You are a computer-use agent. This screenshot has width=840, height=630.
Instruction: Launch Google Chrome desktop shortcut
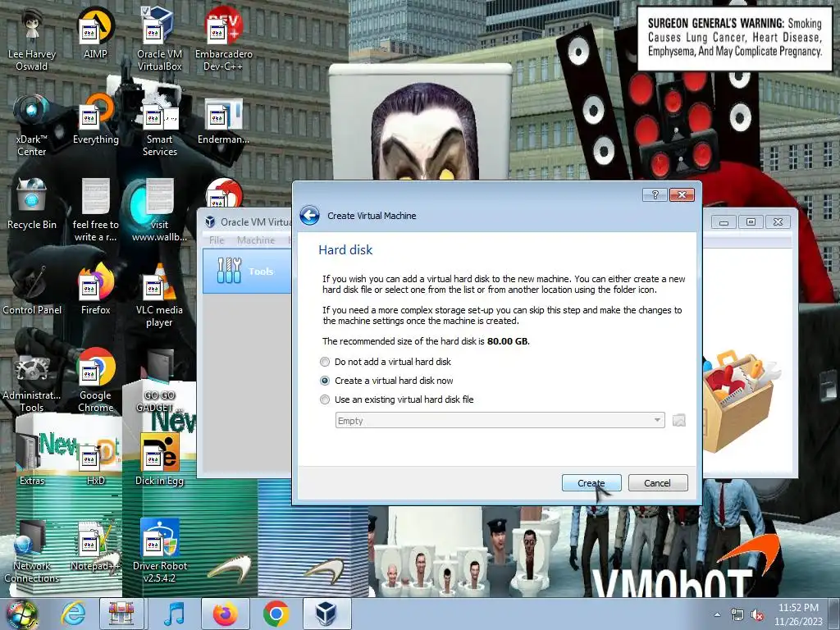point(95,381)
